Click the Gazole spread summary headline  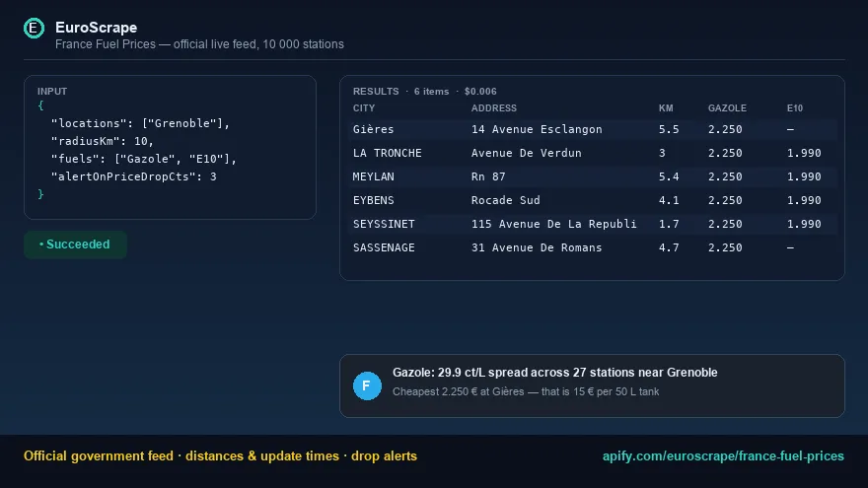554,373
